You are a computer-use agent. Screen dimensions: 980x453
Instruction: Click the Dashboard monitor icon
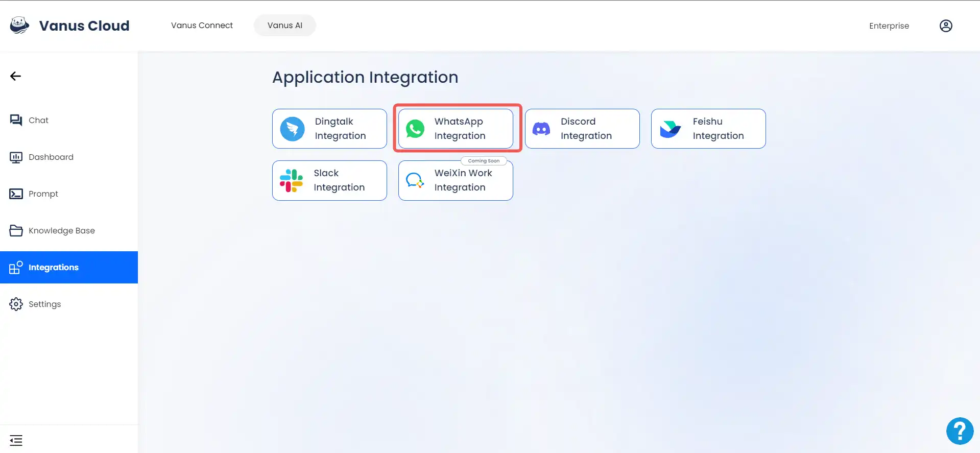pyautogui.click(x=16, y=157)
